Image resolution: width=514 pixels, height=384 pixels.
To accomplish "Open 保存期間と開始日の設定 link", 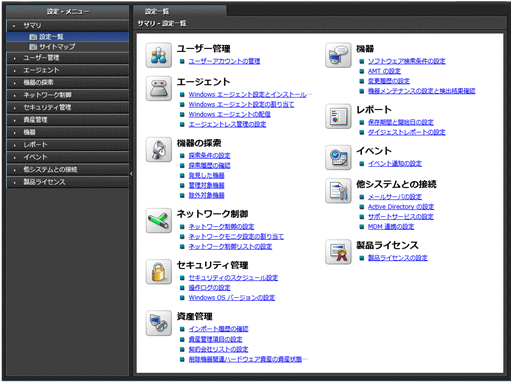I will [x=401, y=122].
